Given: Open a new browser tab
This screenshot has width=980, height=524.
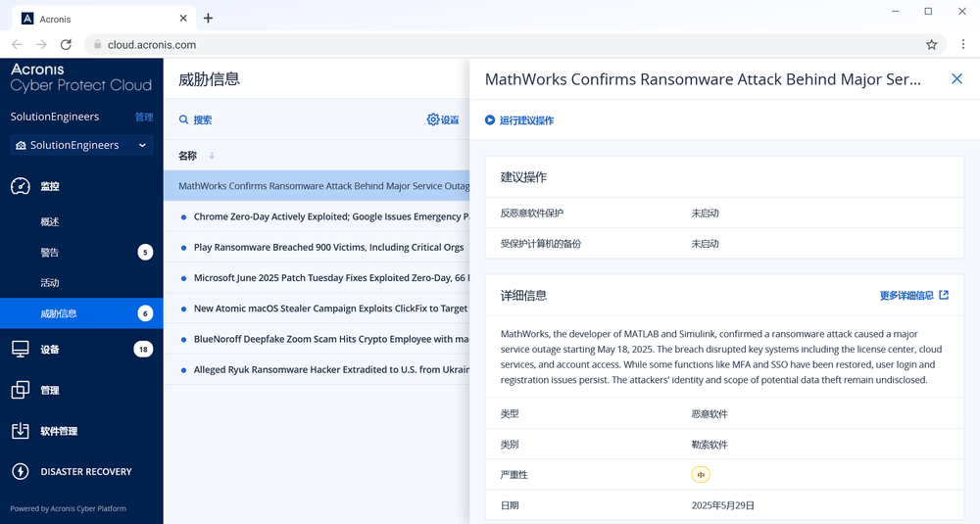Looking at the screenshot, I should (208, 18).
